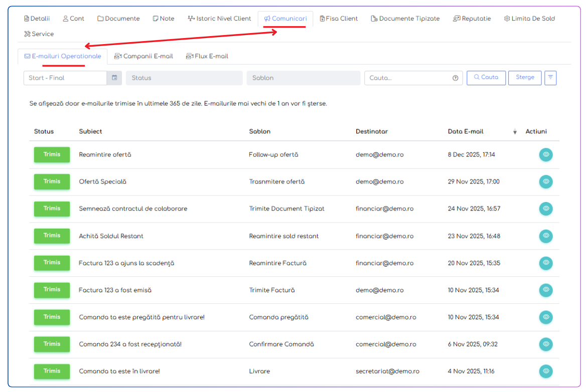Click the Sterge button
Viewport: 587px width, 392px height.
(525, 78)
